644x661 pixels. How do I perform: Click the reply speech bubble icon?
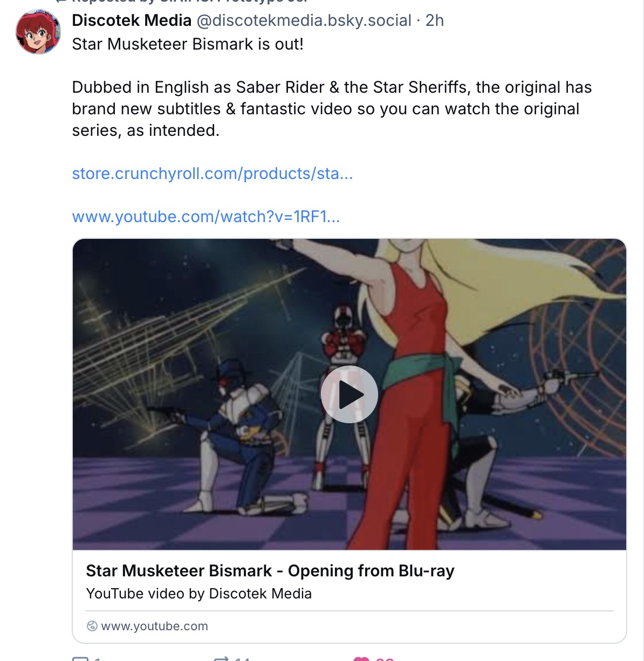[80, 658]
